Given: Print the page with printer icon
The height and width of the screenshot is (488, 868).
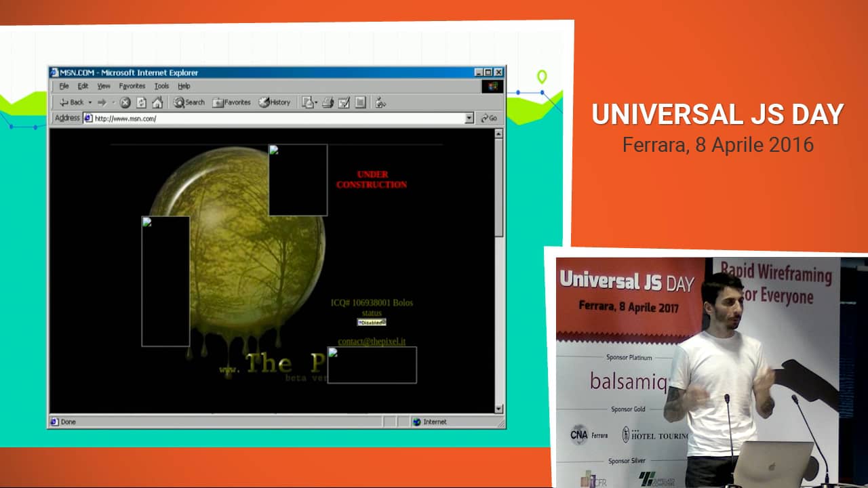Looking at the screenshot, I should pyautogui.click(x=328, y=102).
